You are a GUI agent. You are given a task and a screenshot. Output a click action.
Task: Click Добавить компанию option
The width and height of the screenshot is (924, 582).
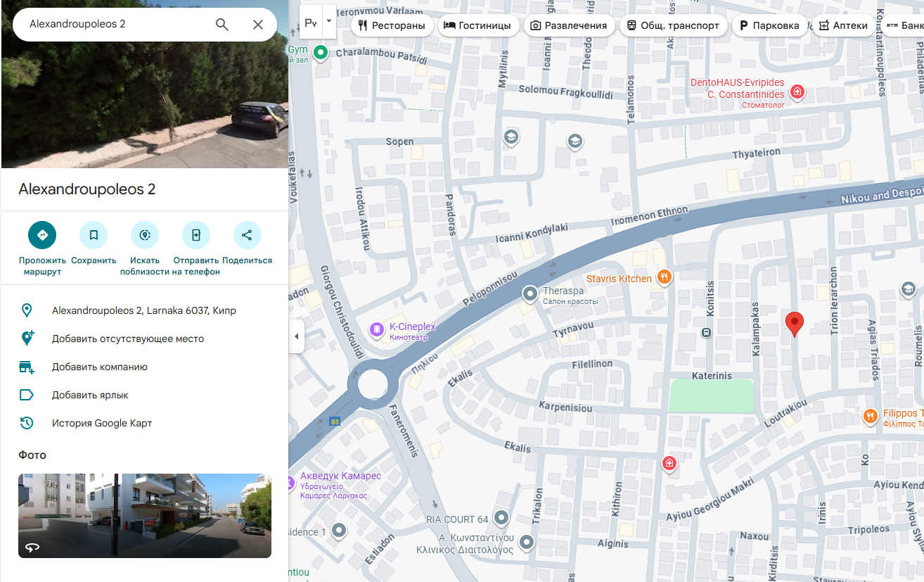click(100, 367)
